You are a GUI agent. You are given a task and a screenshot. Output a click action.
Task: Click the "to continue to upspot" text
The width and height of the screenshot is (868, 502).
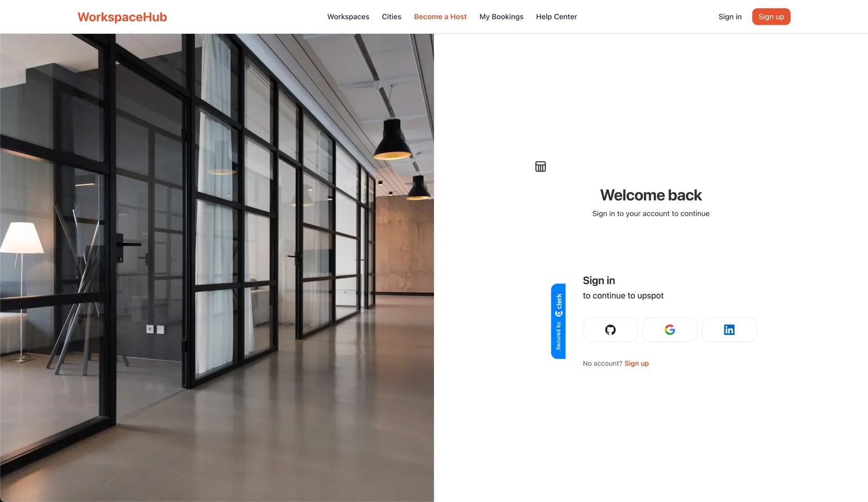[x=623, y=296]
